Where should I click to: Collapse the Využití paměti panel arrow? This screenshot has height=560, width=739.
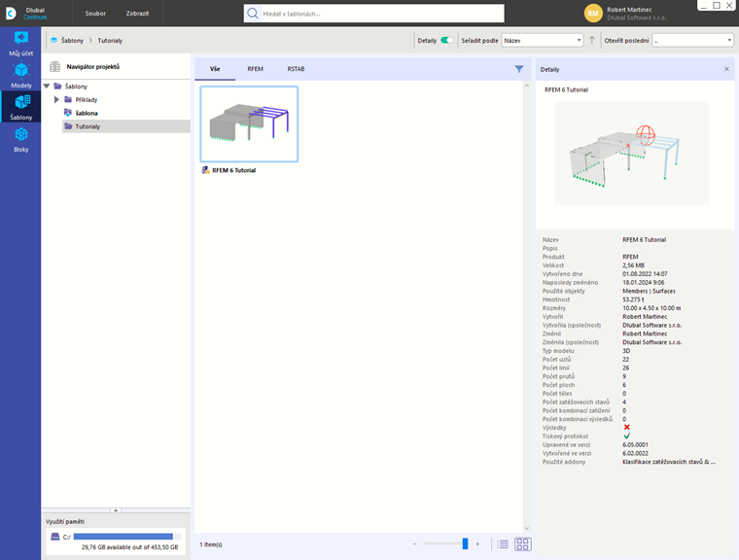116,510
